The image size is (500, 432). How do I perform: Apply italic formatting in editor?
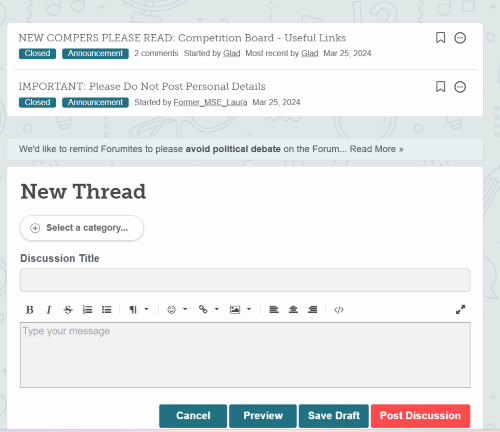pos(49,310)
